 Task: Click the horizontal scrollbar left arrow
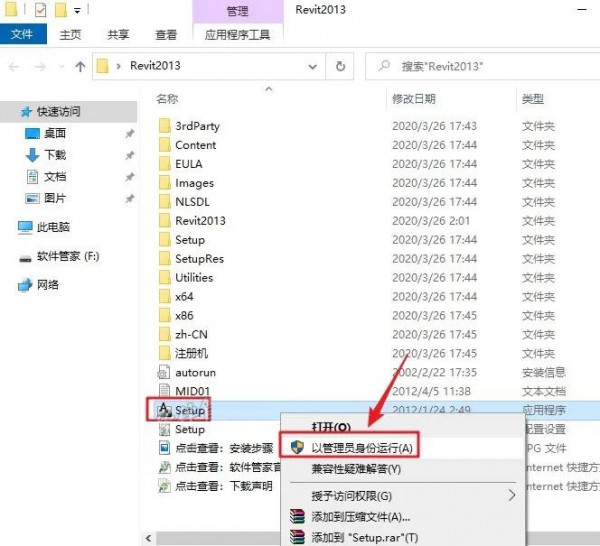[x=148, y=538]
